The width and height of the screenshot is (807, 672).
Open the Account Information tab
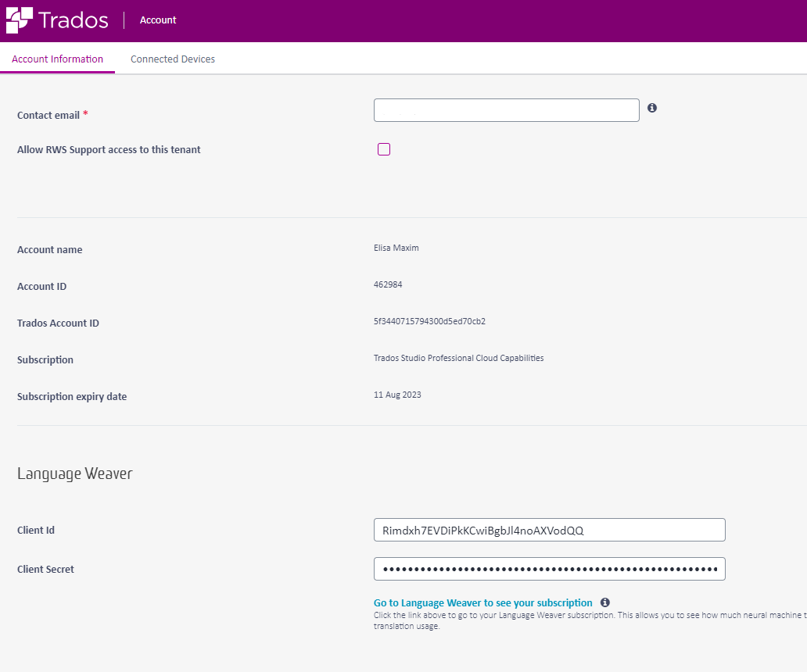(57, 59)
